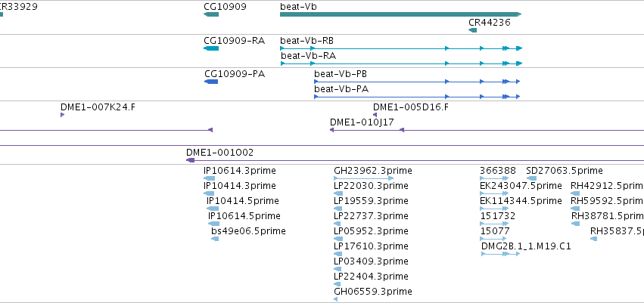Image resolution: width=644 pixels, height=303 pixels.
Task: Select the CR44236 gene glyph
Action: 473,30
